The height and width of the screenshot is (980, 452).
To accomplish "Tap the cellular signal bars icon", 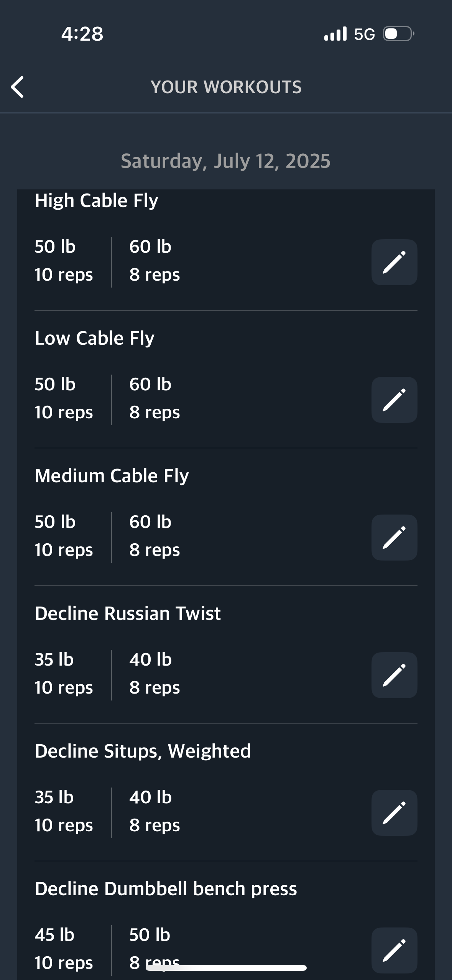I will [x=335, y=34].
